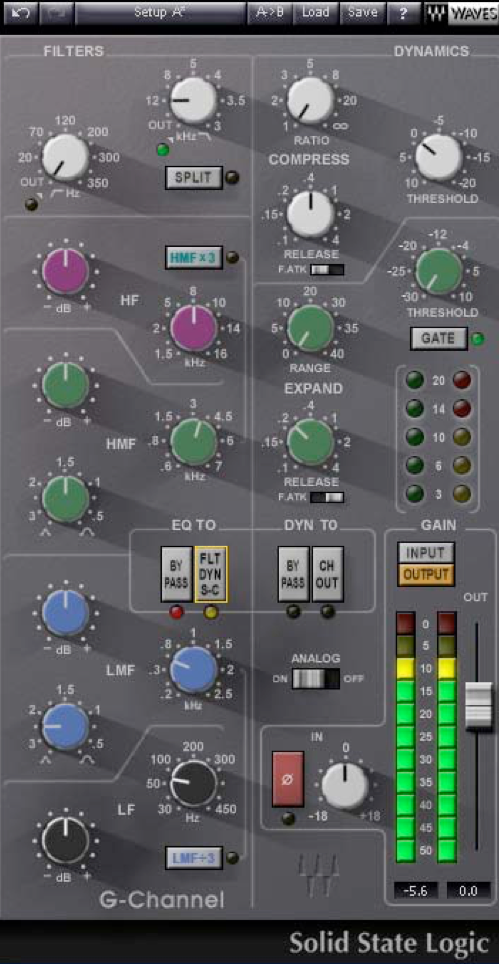This screenshot has width=499, height=964.
Task: Click the LF gain dB knob
Action: 65,840
